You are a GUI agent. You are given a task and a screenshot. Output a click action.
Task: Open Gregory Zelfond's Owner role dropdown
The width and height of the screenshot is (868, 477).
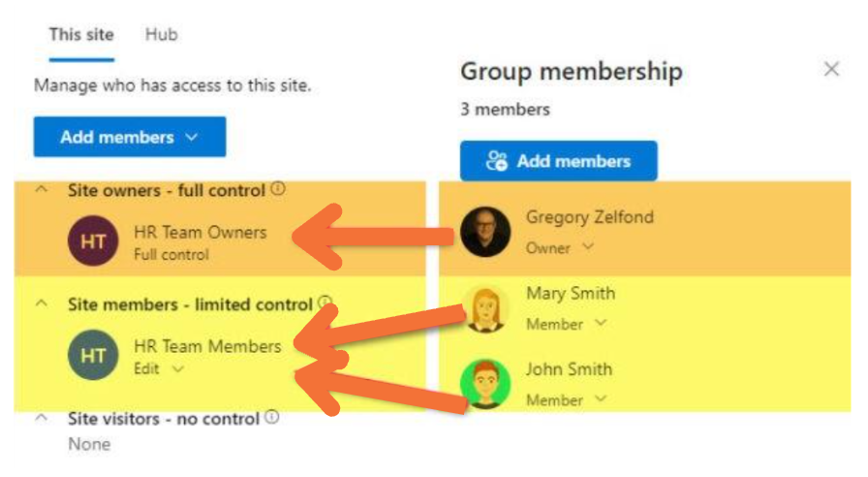(x=558, y=248)
